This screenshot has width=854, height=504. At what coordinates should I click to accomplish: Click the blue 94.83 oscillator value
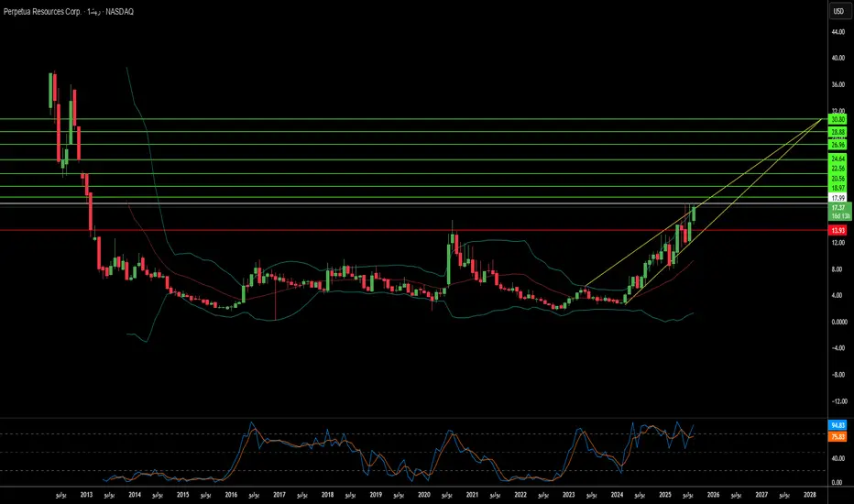click(x=838, y=425)
